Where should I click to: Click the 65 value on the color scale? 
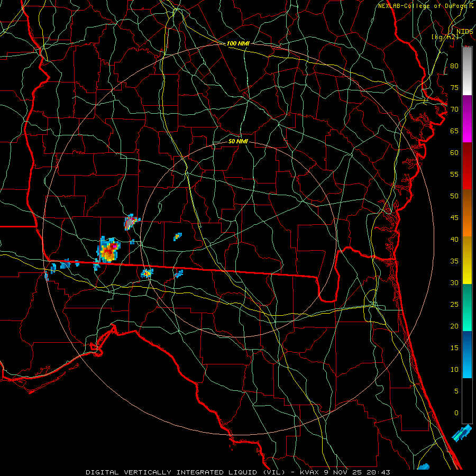454,131
